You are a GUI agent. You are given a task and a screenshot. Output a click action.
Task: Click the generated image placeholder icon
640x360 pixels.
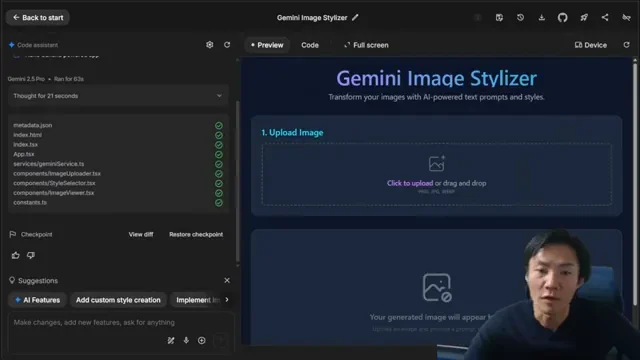pyautogui.click(x=437, y=288)
